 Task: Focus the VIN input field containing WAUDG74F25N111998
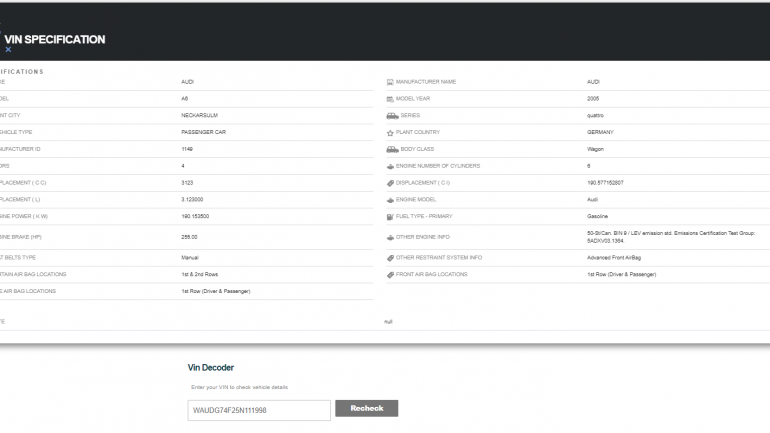[259, 410]
